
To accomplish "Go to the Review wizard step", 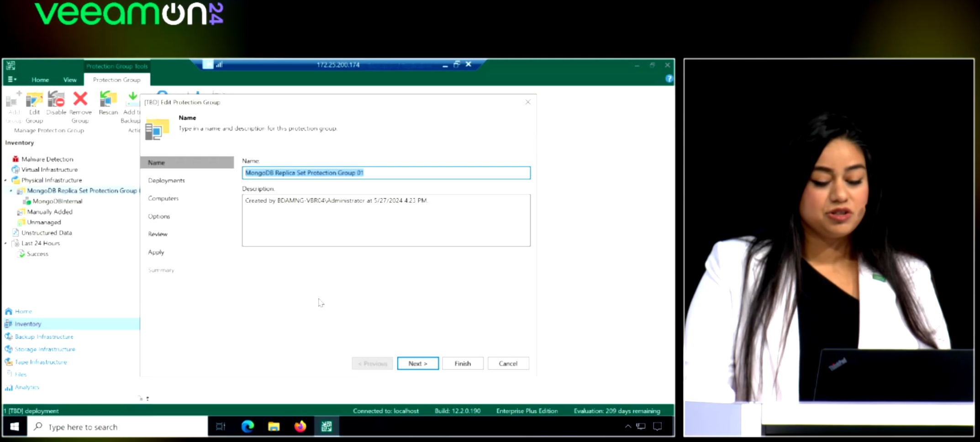I will 158,234.
